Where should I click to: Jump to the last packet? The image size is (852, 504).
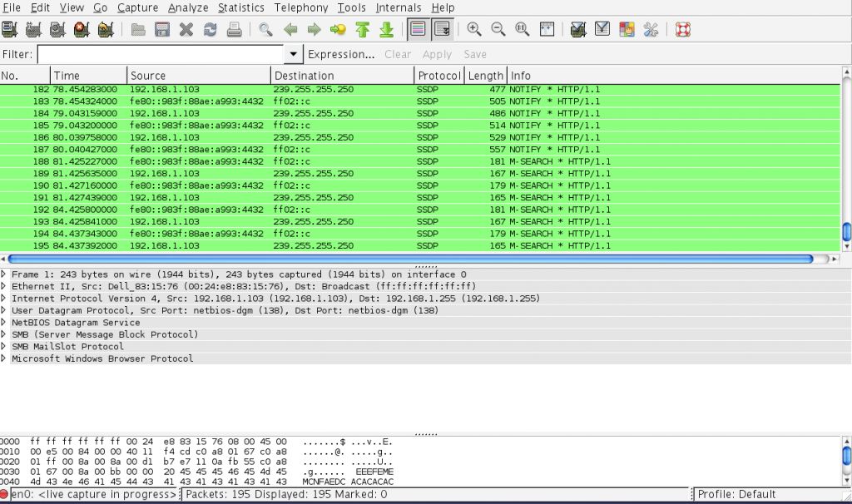[386, 29]
